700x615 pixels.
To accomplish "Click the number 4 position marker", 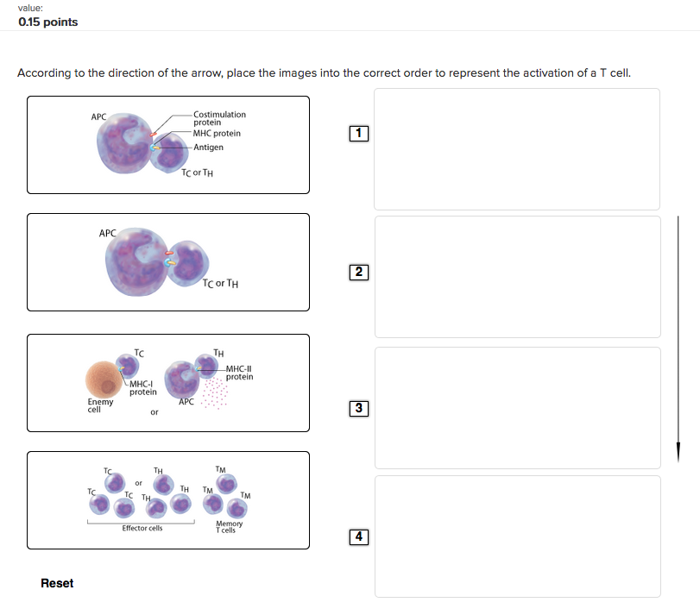I will click(360, 537).
